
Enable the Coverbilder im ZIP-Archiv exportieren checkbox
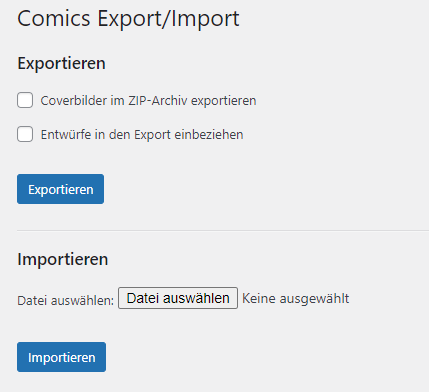coord(25,100)
